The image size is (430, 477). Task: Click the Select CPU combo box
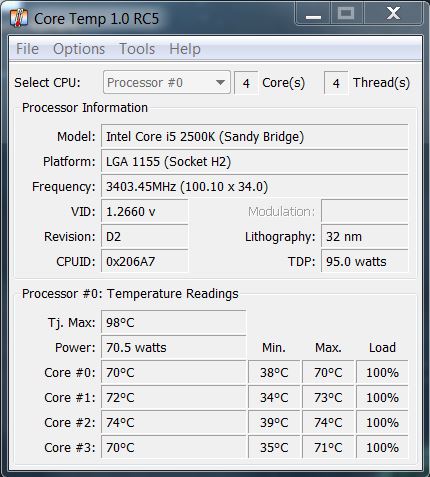tap(167, 82)
